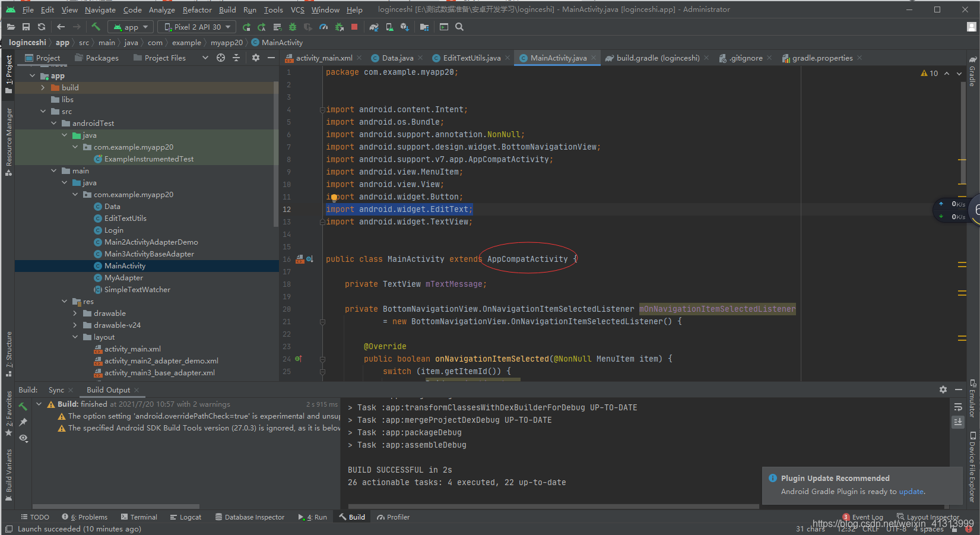Open the app run configuration dropdown
Viewport: 980px width, 535px height.
tap(131, 27)
